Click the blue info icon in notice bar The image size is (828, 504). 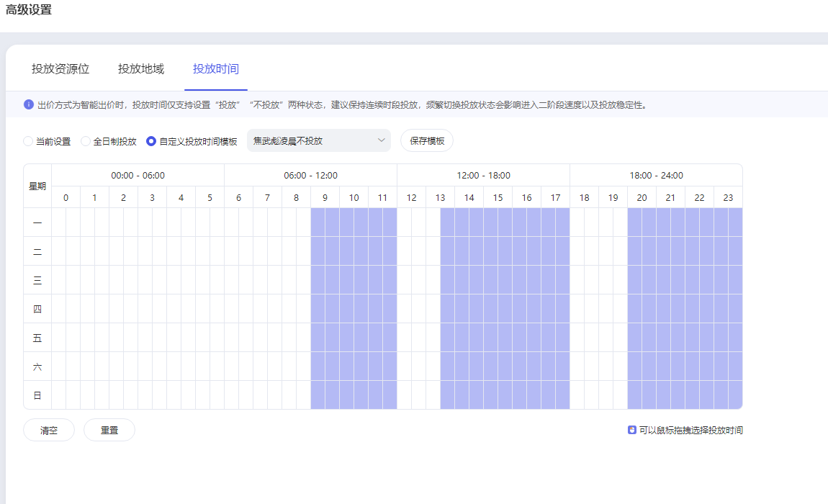pyautogui.click(x=29, y=104)
